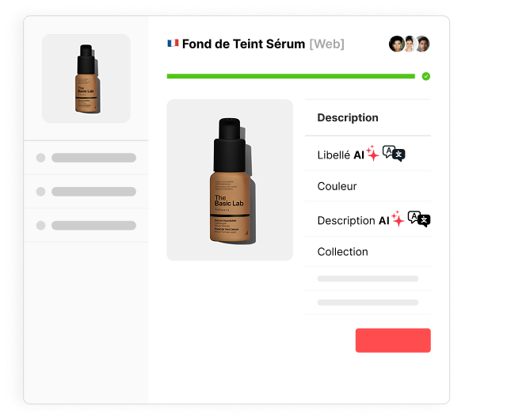Click the translate icon next to Libellé AI
The width and height of the screenshot is (511, 420).
pos(394,153)
